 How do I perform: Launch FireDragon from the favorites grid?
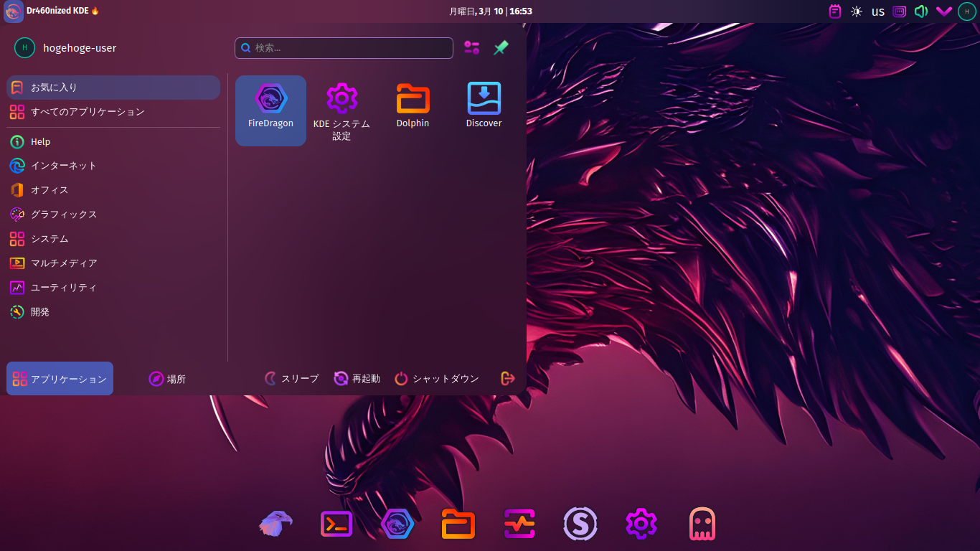coord(270,110)
